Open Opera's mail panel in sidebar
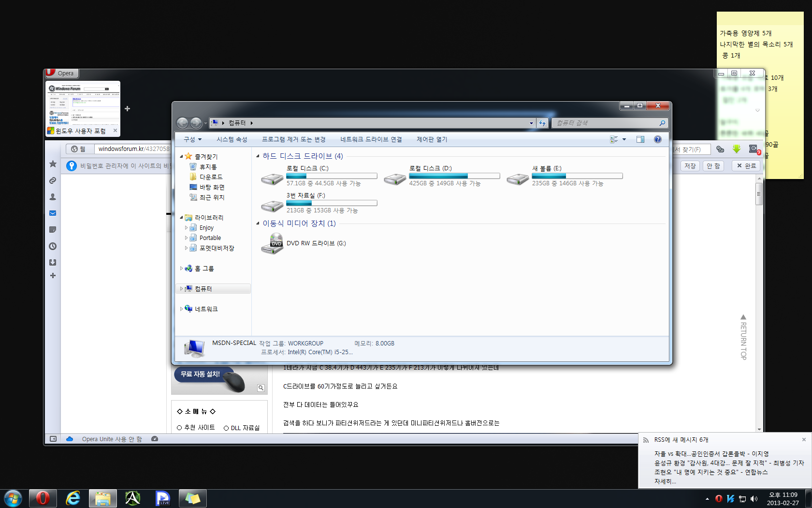This screenshot has width=812, height=508. pyautogui.click(x=53, y=213)
